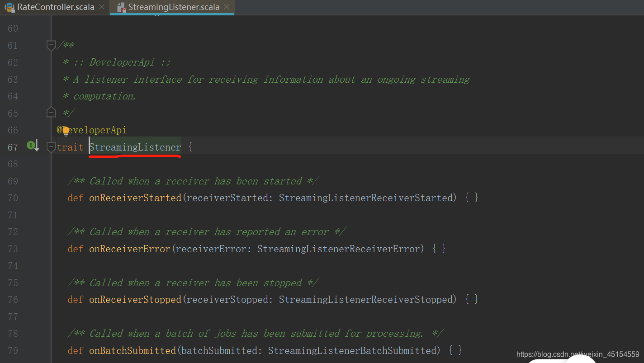644x363 pixels.
Task: Click the StreamingListener.scala file type icon
Action: click(121, 7)
